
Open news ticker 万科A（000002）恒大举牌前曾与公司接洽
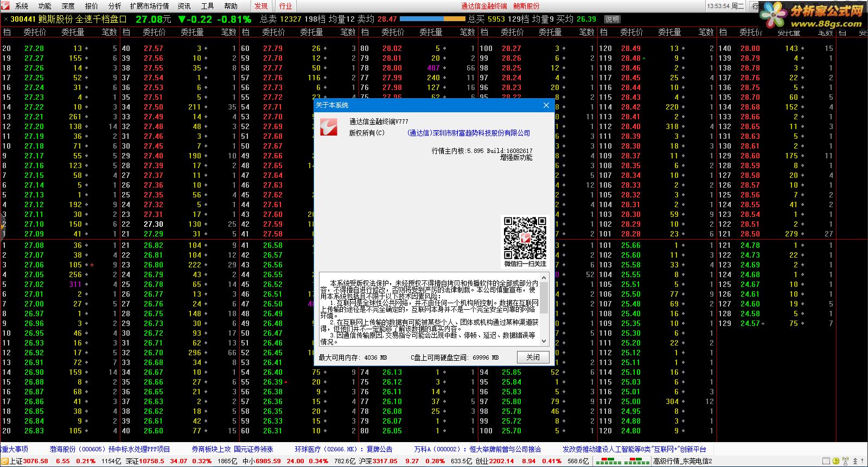pos(477,449)
